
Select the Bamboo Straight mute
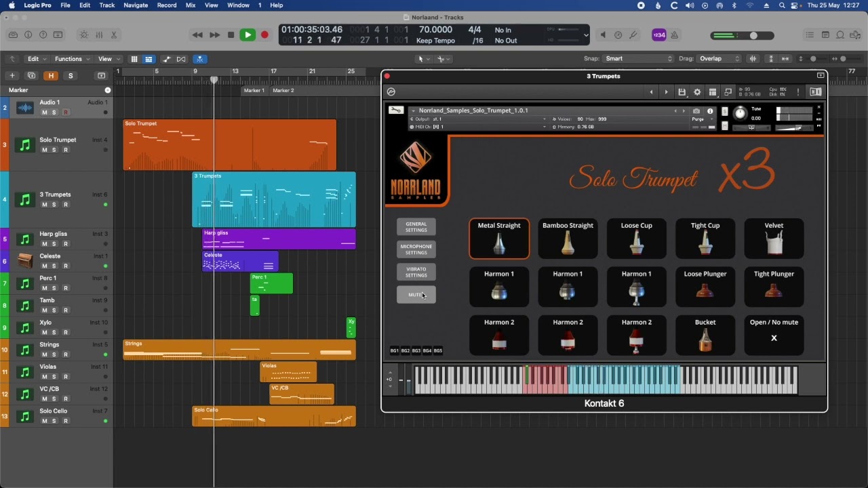click(x=568, y=239)
